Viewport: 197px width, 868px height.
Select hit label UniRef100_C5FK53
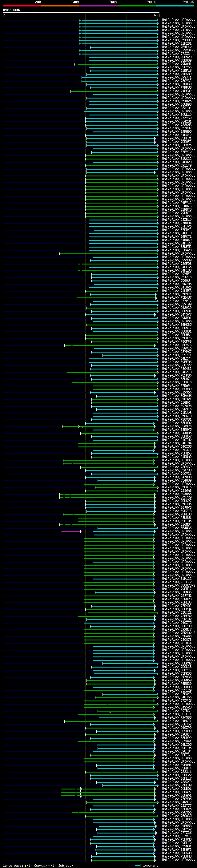(x=177, y=673)
